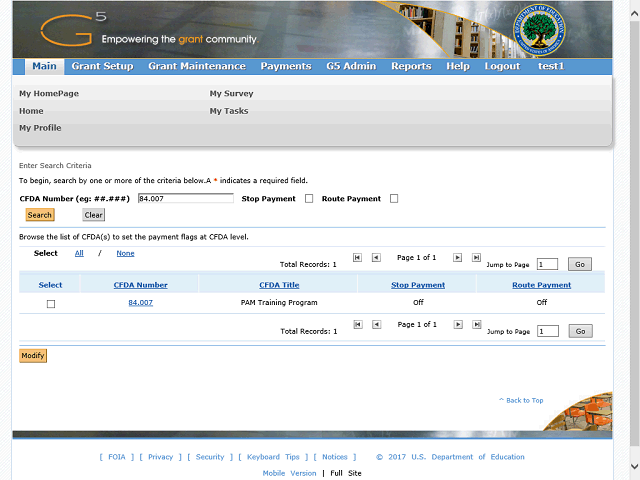Toggle the Route Payment checkbox
Screen dimensions: 640x480
pos(394,199)
